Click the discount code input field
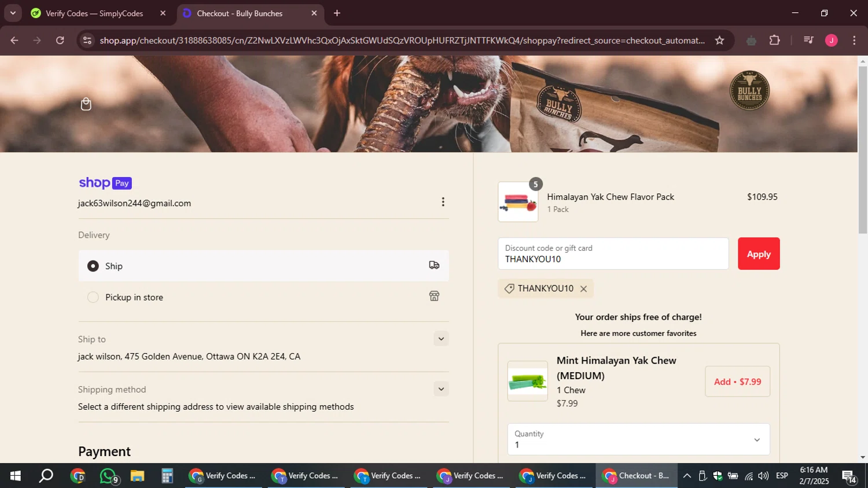Image resolution: width=868 pixels, height=488 pixels. [x=613, y=254]
